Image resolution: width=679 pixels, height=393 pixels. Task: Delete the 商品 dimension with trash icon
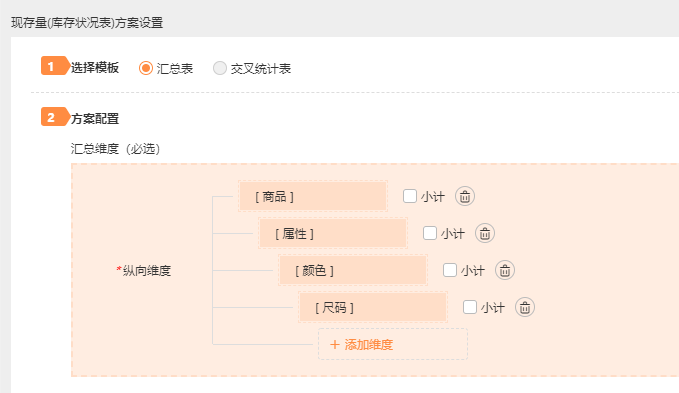465,196
